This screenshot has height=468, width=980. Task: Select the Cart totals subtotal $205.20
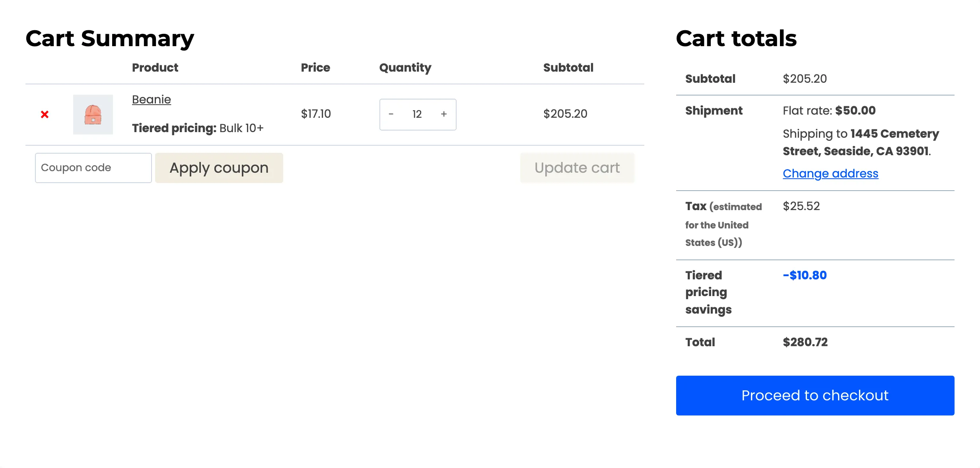click(x=805, y=79)
